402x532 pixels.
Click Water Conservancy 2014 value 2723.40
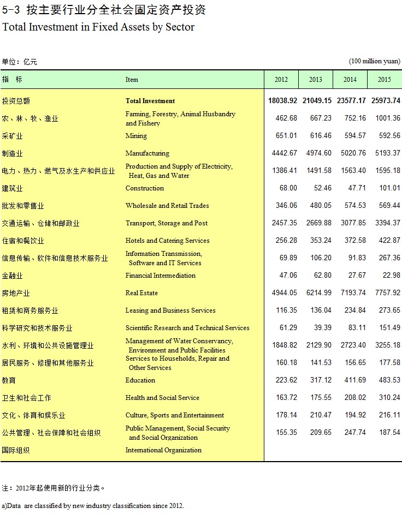[353, 345]
